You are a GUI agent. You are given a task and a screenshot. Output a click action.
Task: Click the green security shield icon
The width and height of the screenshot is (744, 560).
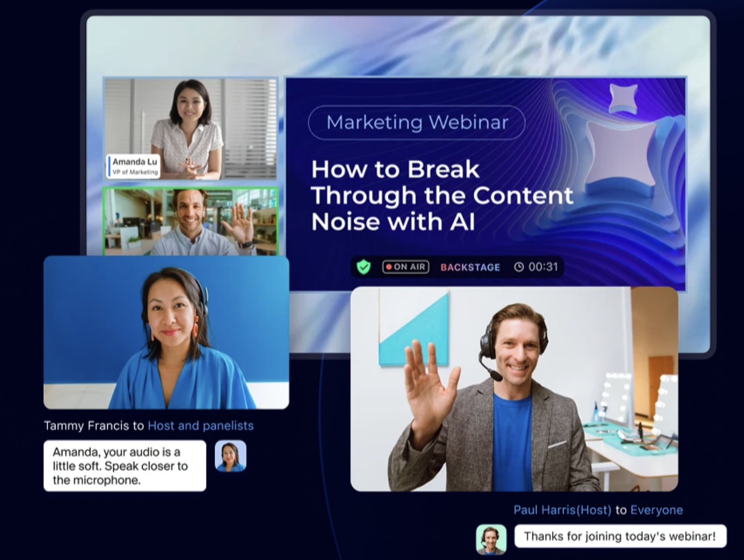364,267
